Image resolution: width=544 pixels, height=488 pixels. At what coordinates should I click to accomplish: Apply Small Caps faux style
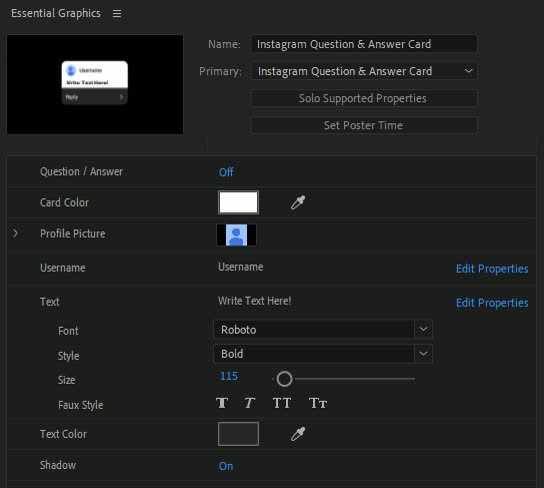[x=318, y=403]
